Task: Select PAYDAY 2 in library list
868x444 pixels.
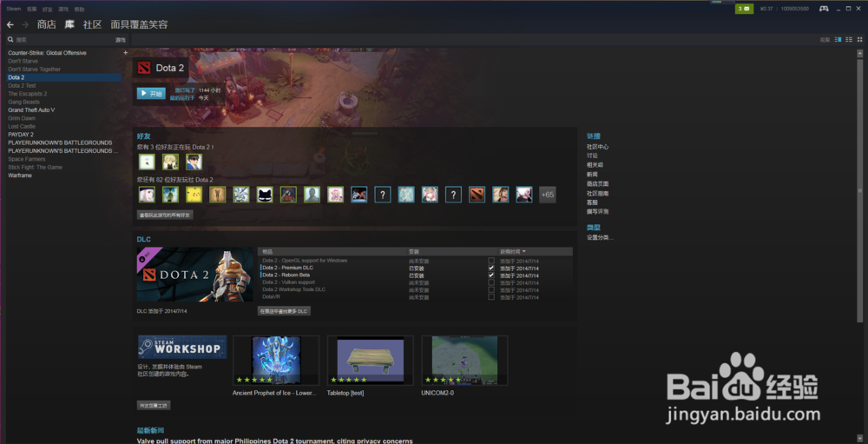Action: click(21, 134)
